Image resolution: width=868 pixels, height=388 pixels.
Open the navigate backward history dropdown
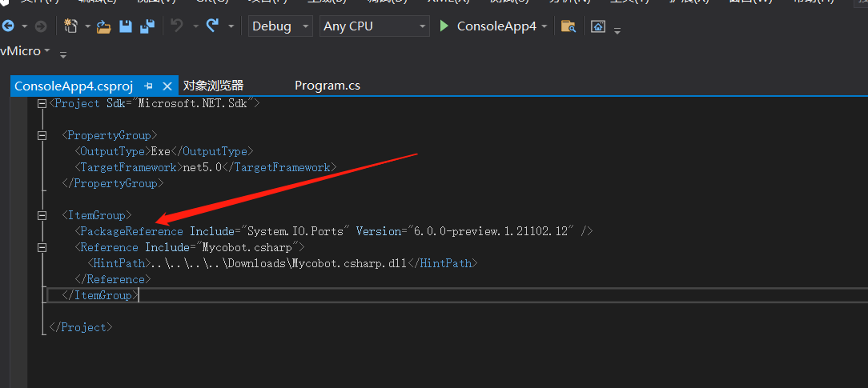(x=24, y=26)
